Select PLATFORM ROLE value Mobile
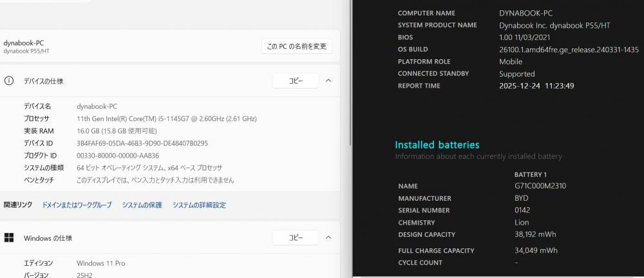Viewport: 644px width, 278px height. 511,62
